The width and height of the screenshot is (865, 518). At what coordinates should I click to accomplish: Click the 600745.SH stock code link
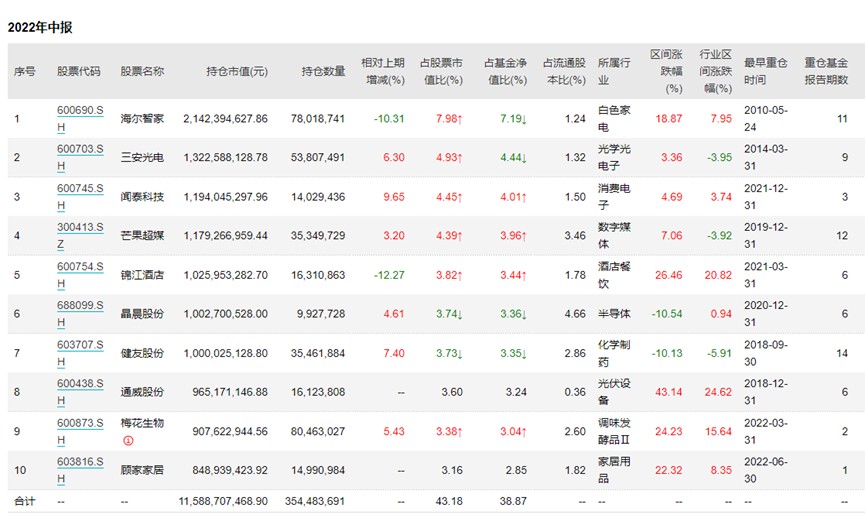tap(79, 196)
